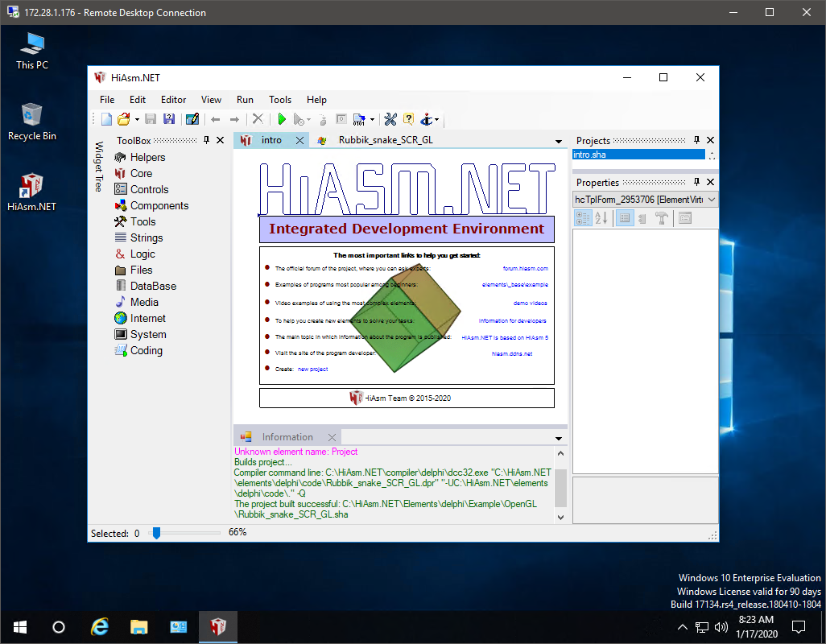Click the zoom slider handle at 66%
This screenshot has height=644, width=826.
tap(156, 532)
